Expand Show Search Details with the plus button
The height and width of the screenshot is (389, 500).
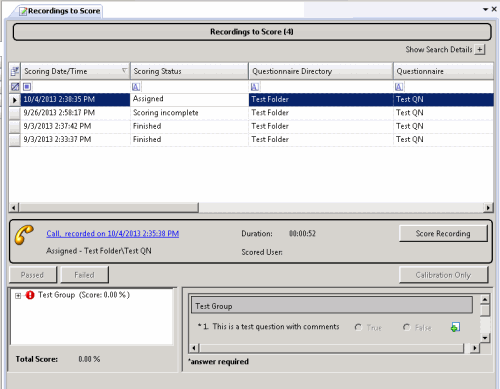click(x=480, y=50)
